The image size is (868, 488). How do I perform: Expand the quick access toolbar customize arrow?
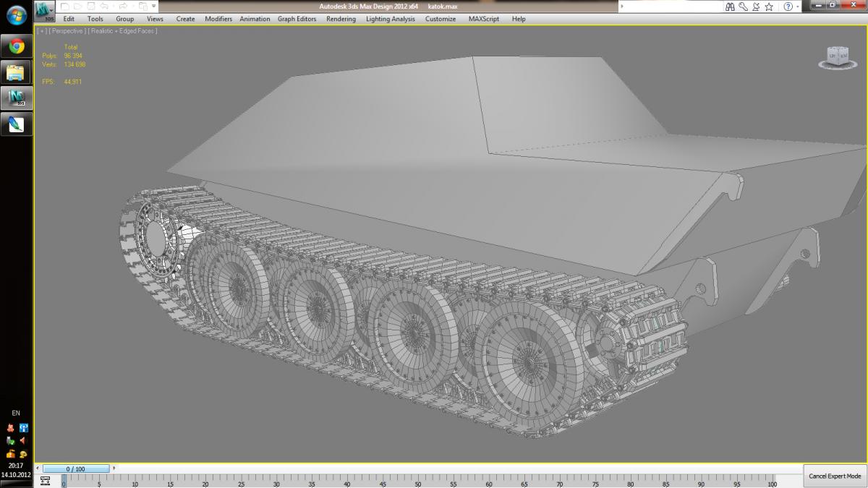pyautogui.click(x=154, y=7)
